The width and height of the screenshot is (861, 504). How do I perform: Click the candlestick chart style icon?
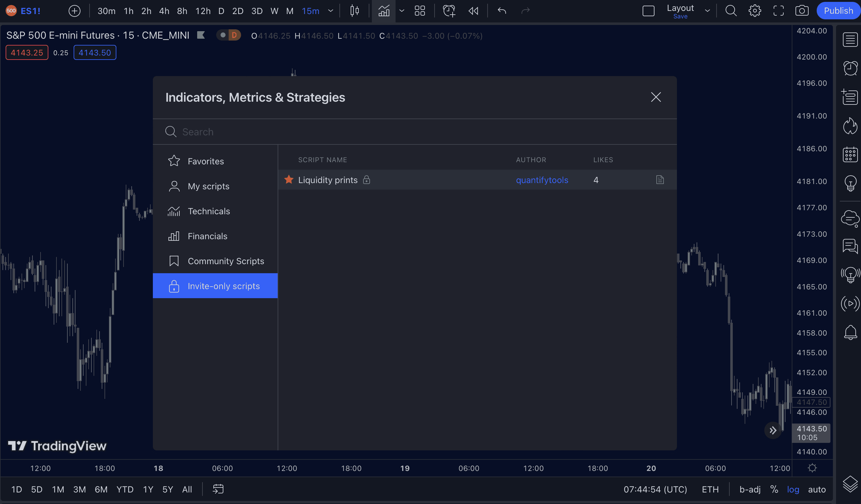click(355, 11)
